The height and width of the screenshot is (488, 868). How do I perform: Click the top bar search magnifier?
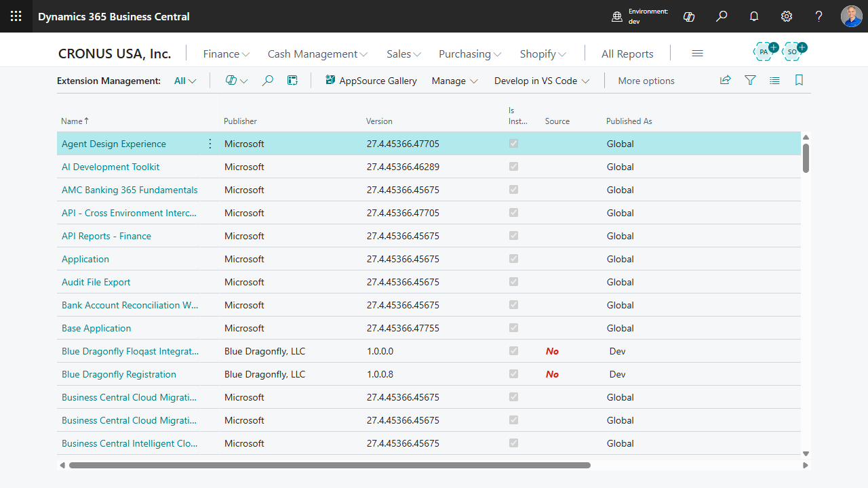coord(722,16)
